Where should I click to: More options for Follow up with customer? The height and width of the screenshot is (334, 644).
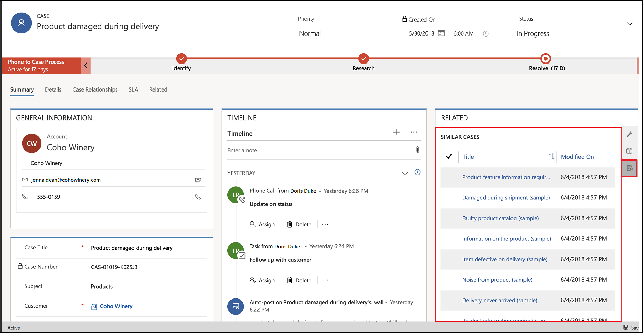click(x=325, y=280)
